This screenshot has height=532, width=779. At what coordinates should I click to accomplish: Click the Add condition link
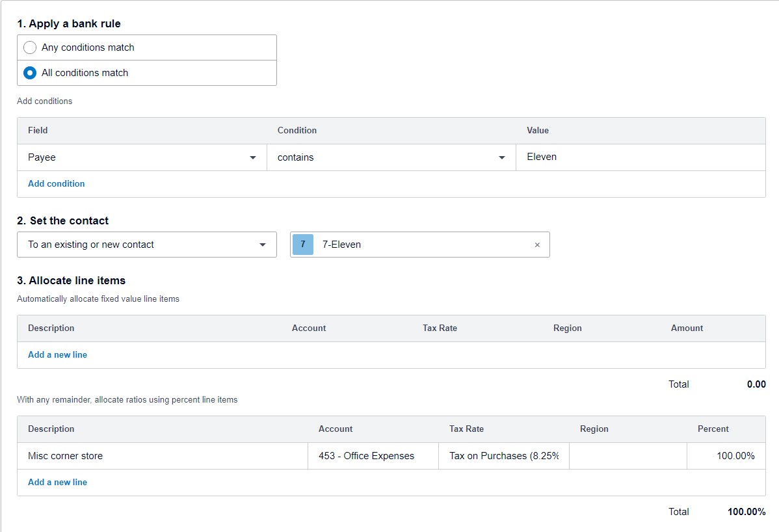(56, 183)
